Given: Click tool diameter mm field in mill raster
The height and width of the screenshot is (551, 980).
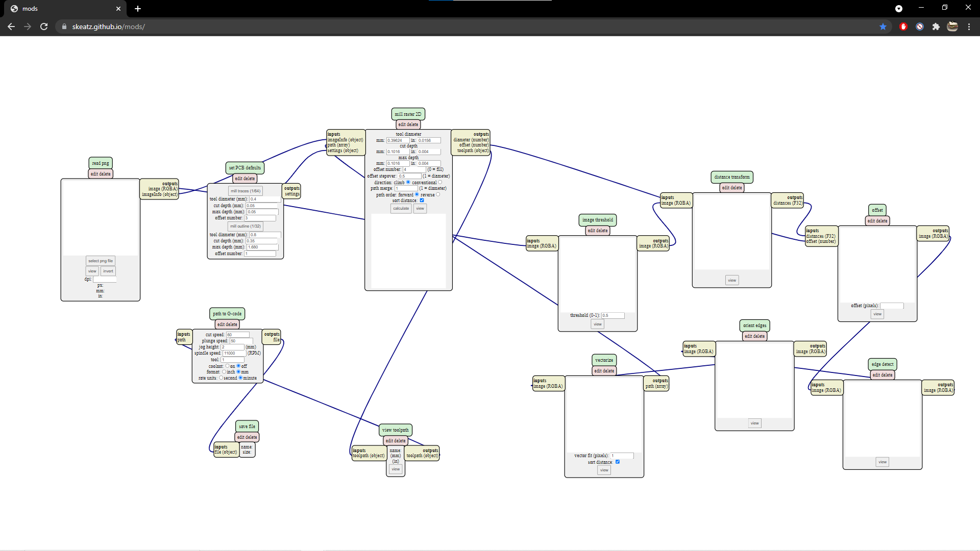Looking at the screenshot, I should [398, 140].
